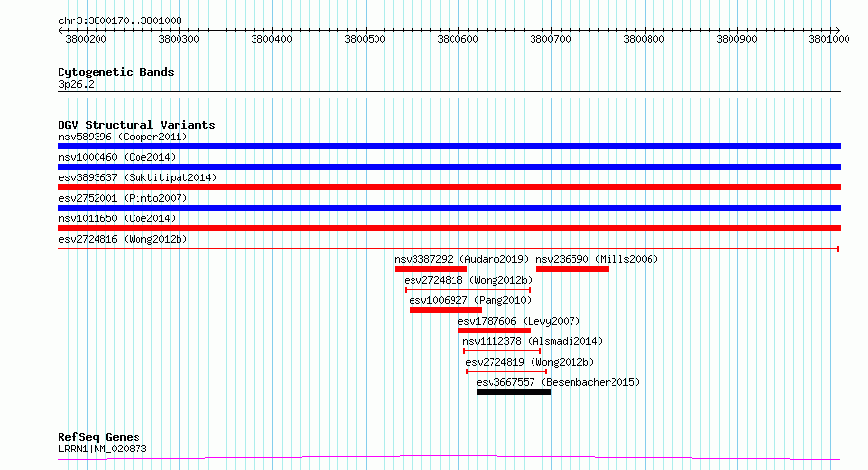The width and height of the screenshot is (868, 470).
Task: Open variant nsv589396 (Cooper2011) label
Action: [123, 137]
